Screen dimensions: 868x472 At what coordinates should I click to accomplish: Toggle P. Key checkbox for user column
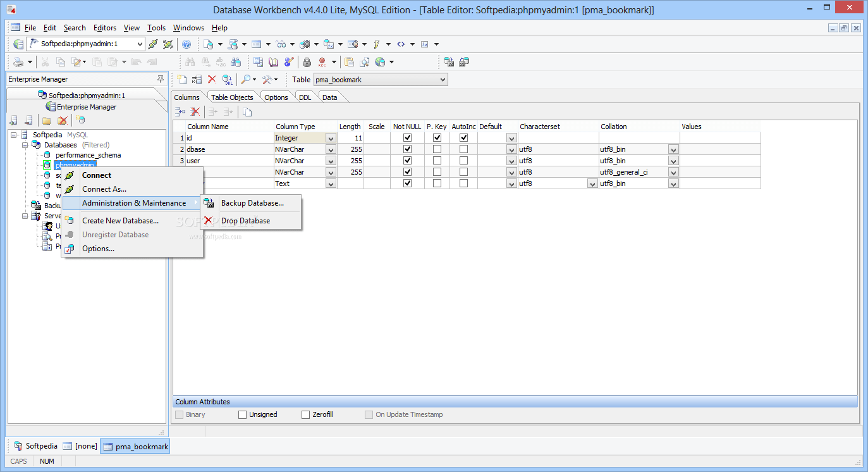pyautogui.click(x=437, y=161)
